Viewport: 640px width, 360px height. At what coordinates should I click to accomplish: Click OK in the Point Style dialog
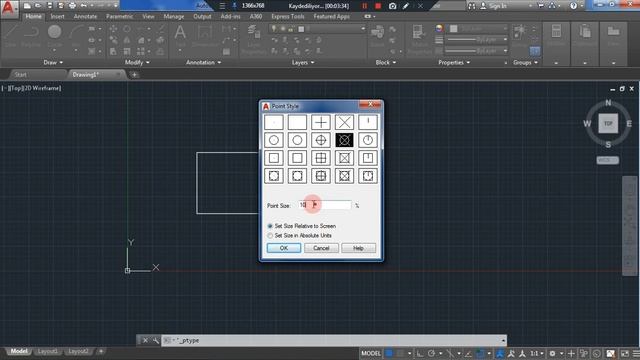pos(284,248)
